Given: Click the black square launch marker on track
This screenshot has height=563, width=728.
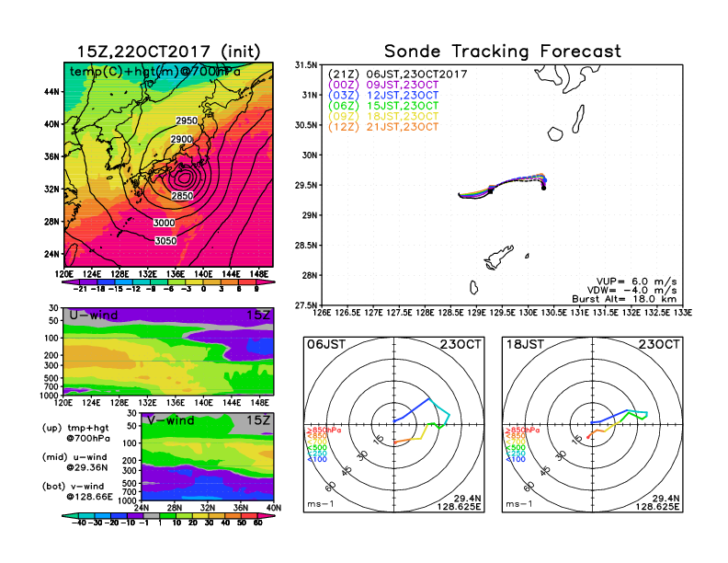Looking at the screenshot, I should coord(491,190).
